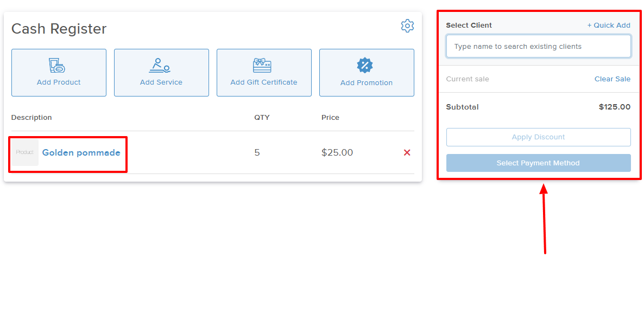The height and width of the screenshot is (334, 644).
Task: Click the QTY column header
Action: pos(262,118)
